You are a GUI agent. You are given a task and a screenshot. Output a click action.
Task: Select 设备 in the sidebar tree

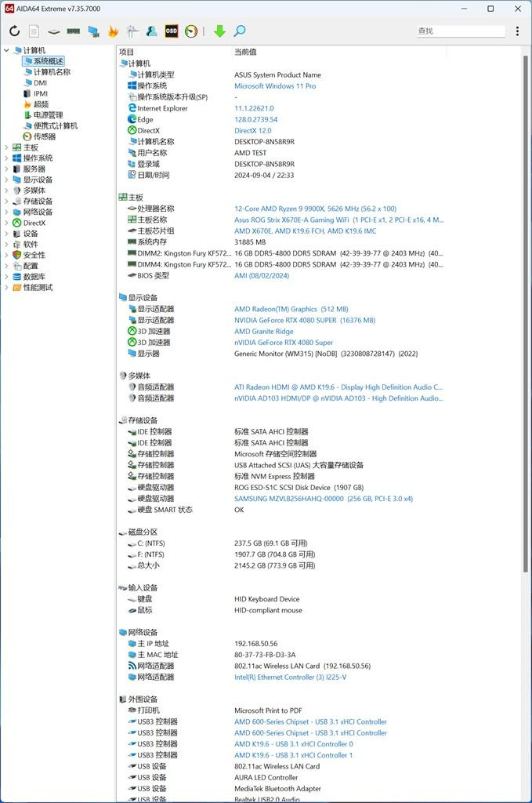[26, 234]
